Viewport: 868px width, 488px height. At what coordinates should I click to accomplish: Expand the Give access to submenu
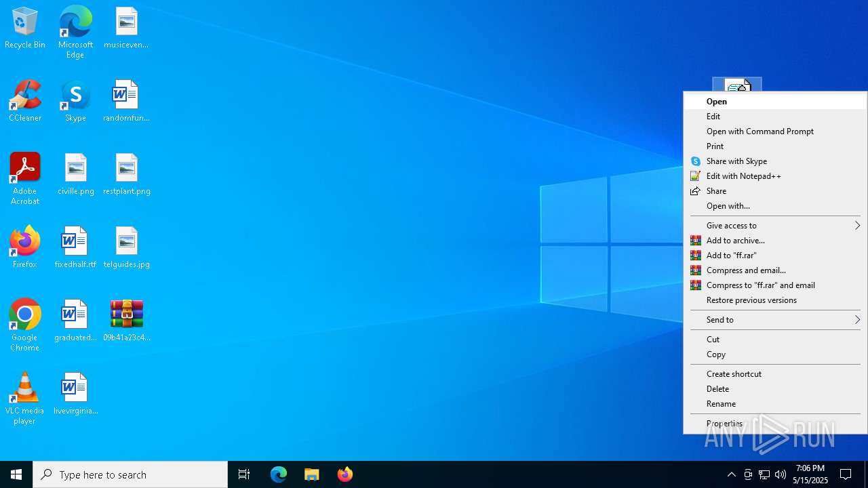(x=775, y=226)
